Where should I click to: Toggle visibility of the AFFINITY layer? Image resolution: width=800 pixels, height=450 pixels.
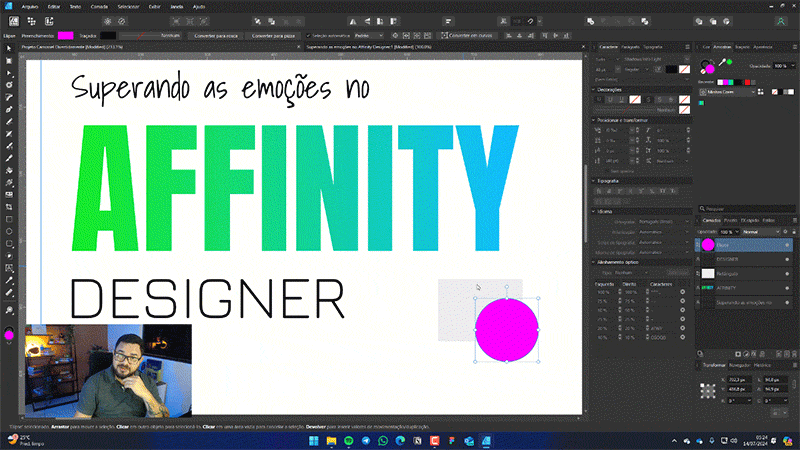click(787, 288)
